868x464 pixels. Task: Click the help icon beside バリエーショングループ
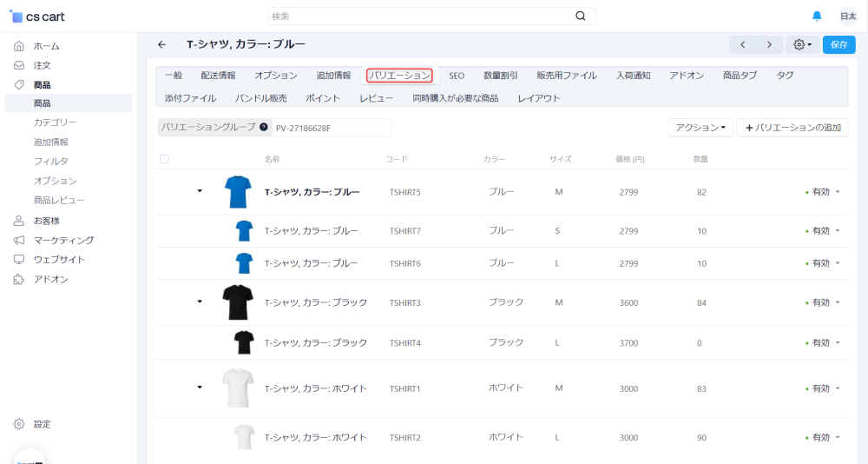pyautogui.click(x=264, y=127)
